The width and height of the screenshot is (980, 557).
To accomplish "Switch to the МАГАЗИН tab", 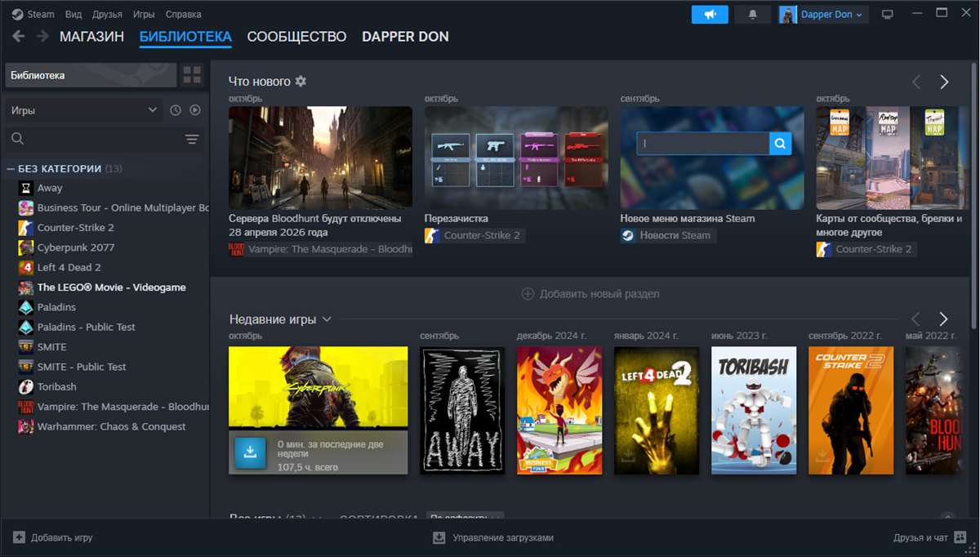I will 91,37.
